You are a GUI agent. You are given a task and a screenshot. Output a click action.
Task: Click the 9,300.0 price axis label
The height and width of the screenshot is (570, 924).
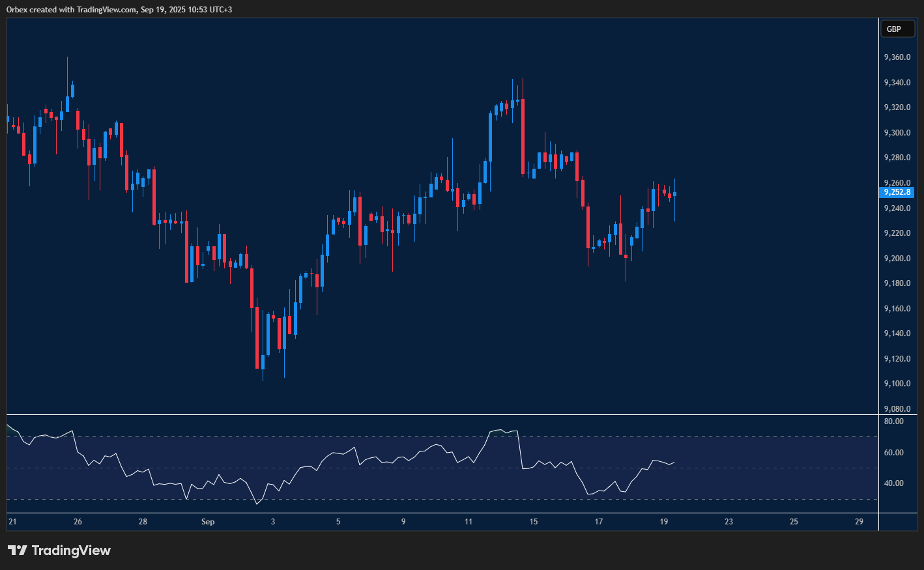coord(897,133)
